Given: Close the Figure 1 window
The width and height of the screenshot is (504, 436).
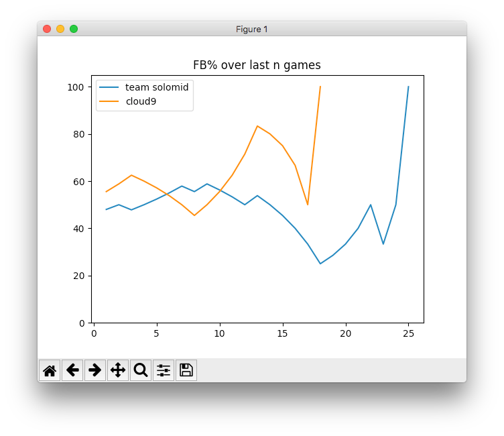Looking at the screenshot, I should (47, 29).
